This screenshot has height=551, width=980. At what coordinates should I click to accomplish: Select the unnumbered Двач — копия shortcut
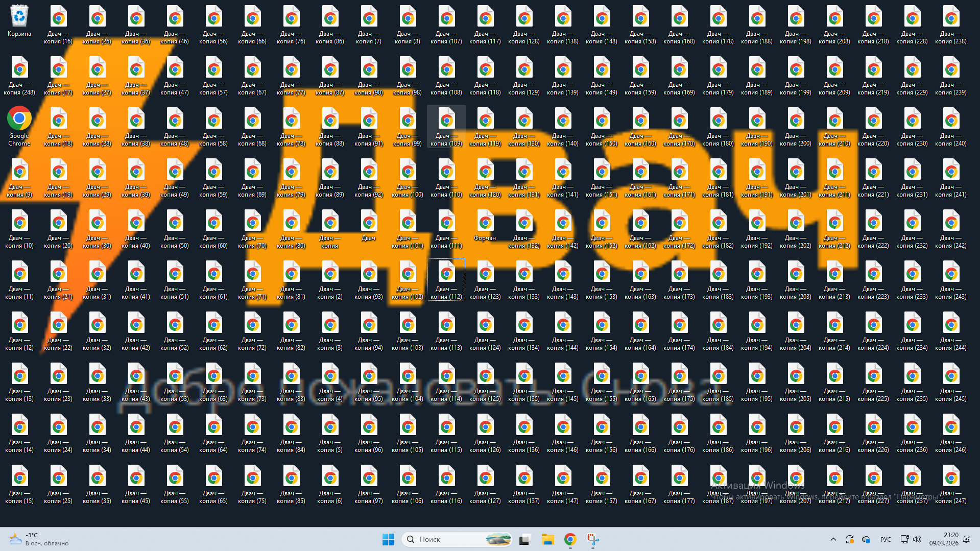click(330, 229)
